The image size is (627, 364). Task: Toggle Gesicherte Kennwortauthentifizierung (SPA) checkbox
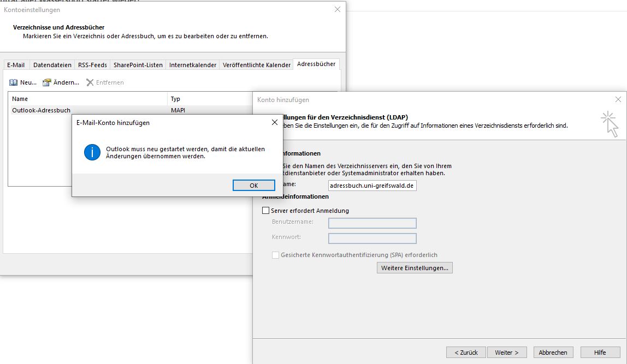click(x=275, y=255)
